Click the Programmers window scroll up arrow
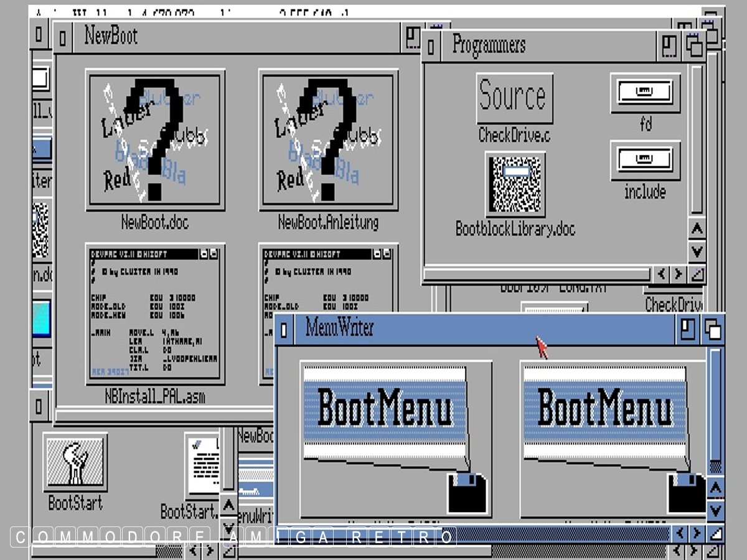The height and width of the screenshot is (560, 747). pos(697,229)
